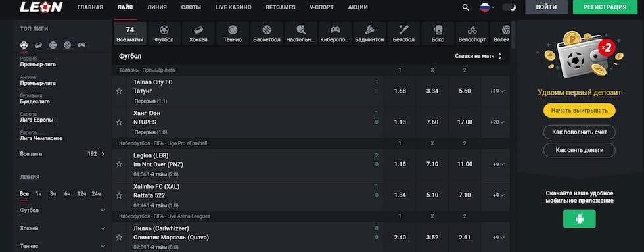Open the Russian flag language selector
Screen dimensions: 644x252
click(x=487, y=7)
